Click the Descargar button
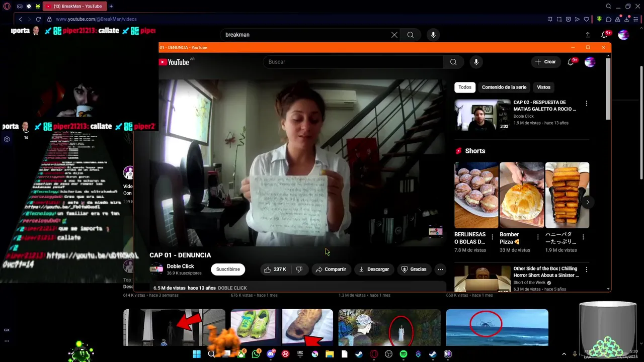 point(374,269)
